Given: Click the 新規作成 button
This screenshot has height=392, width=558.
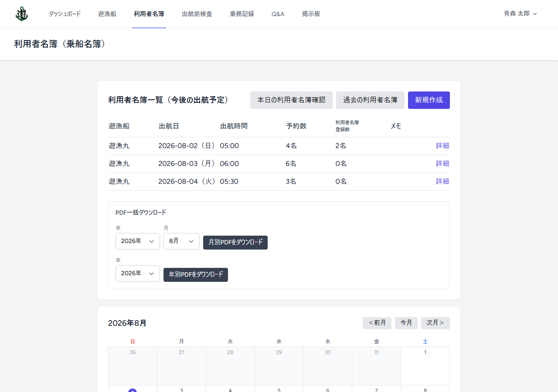Looking at the screenshot, I should pos(429,100).
